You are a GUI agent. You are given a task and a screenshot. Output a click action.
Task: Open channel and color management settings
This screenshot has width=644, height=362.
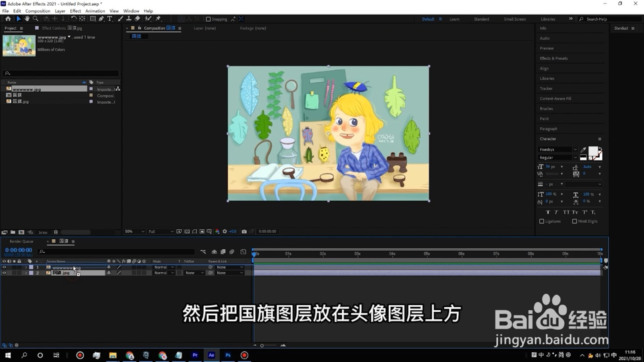[217, 231]
